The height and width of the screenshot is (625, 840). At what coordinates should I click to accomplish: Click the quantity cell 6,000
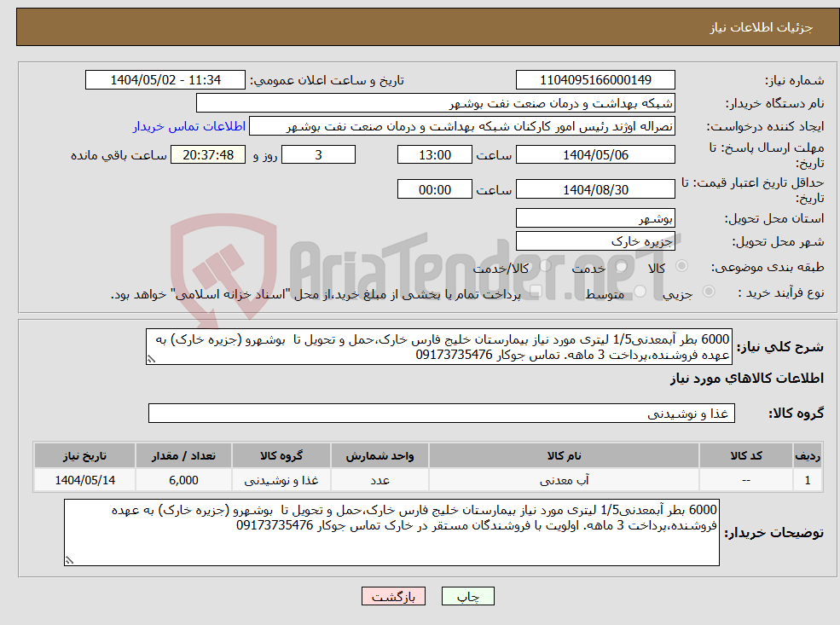click(183, 480)
